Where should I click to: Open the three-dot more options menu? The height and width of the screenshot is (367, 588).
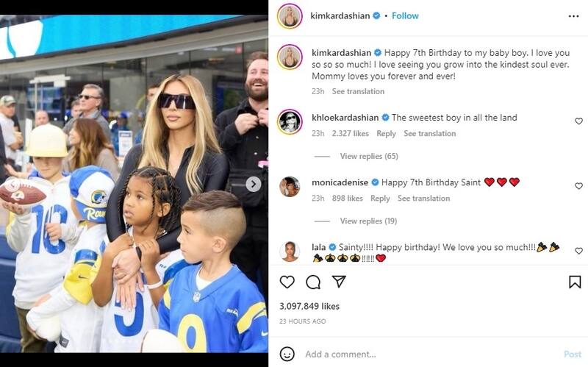pos(573,16)
